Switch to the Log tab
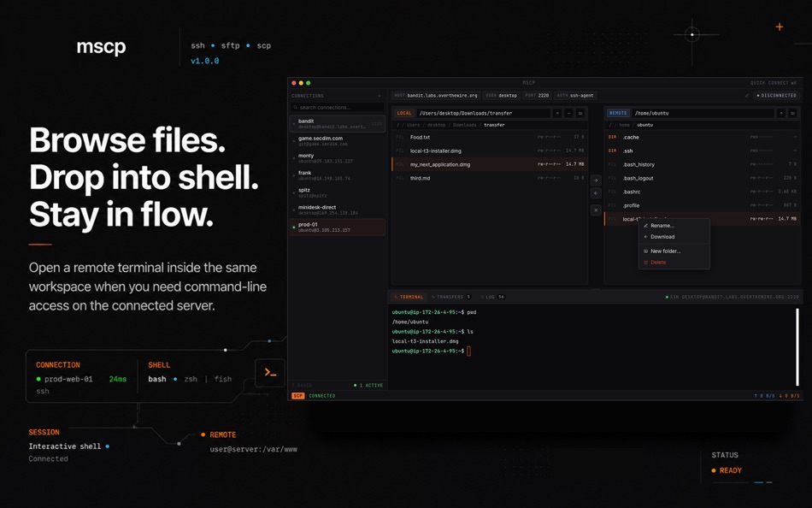 pos(492,297)
